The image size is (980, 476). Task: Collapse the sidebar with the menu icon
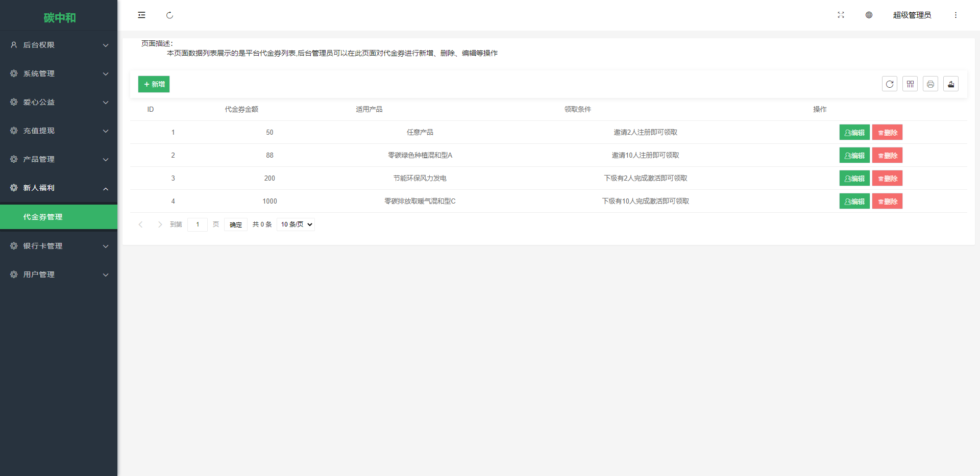141,15
